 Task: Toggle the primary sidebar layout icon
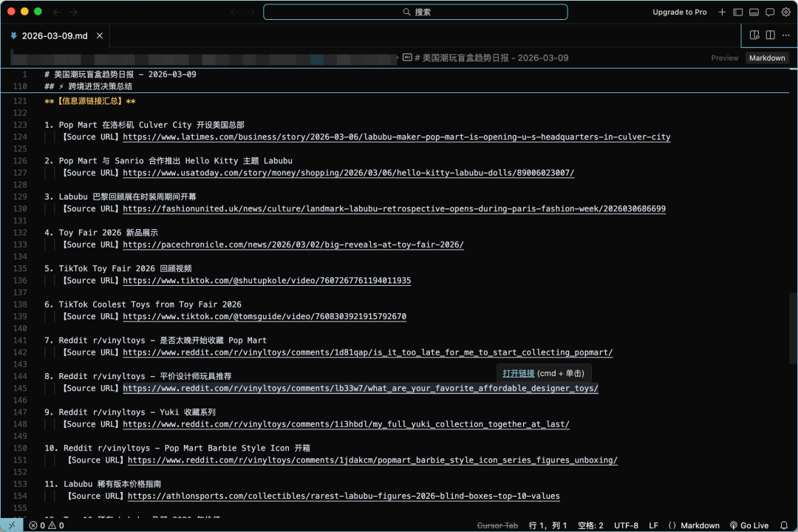tap(738, 12)
